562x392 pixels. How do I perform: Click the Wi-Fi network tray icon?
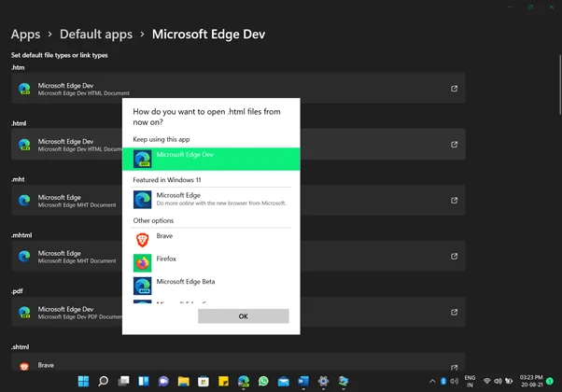click(x=486, y=381)
